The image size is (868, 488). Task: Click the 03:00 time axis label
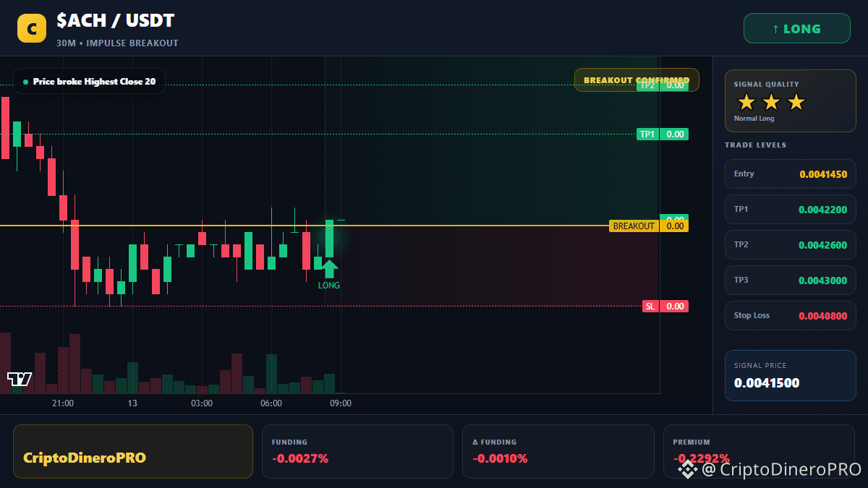tap(202, 403)
